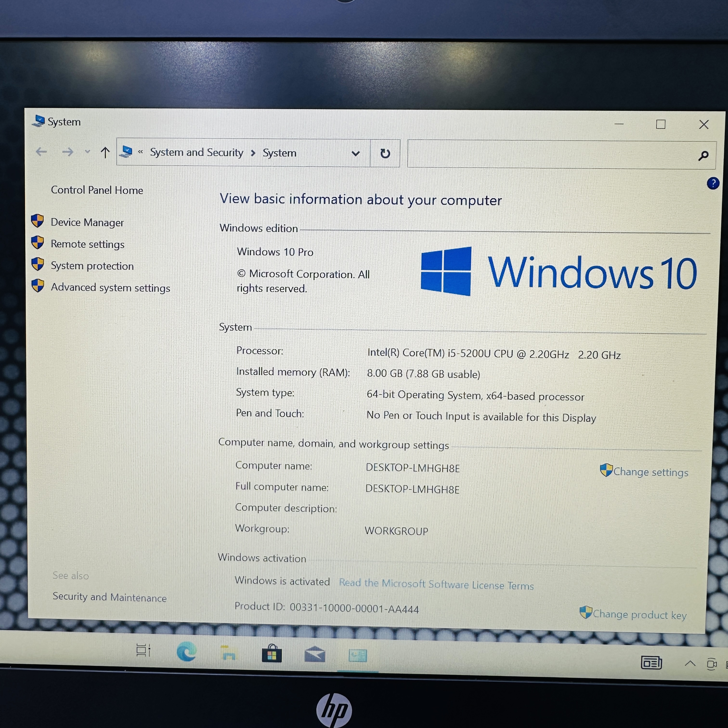The image size is (728, 728).
Task: Open Remote settings link
Action: (87, 244)
